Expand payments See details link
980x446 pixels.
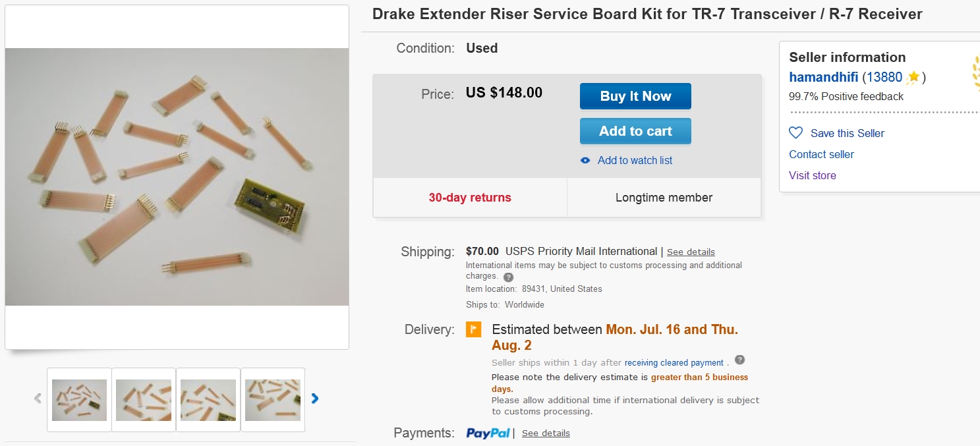pos(546,433)
